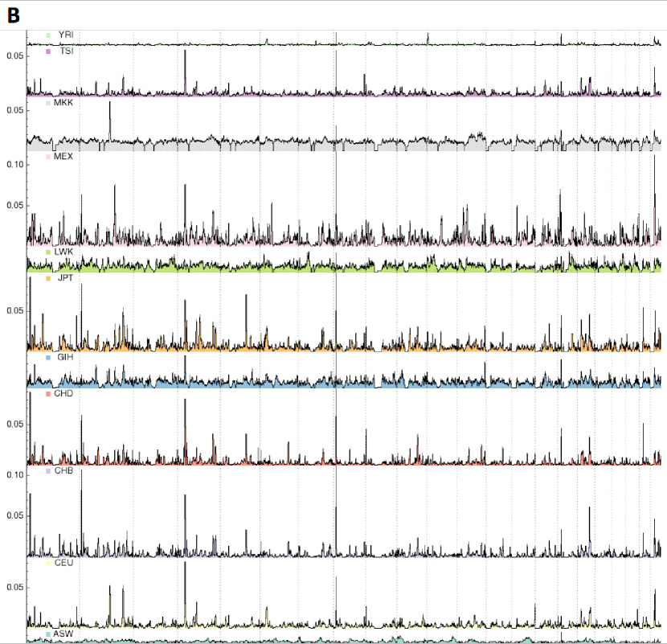Viewport: 667px width, 644px height.
Task: Click the 0.05 axis value beside MKK
Action: 15,110
